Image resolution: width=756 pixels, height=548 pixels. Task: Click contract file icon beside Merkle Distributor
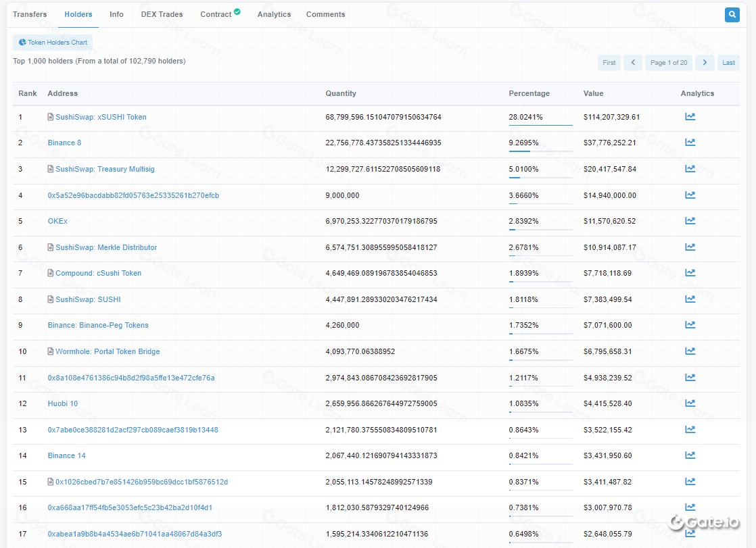pyautogui.click(x=51, y=247)
